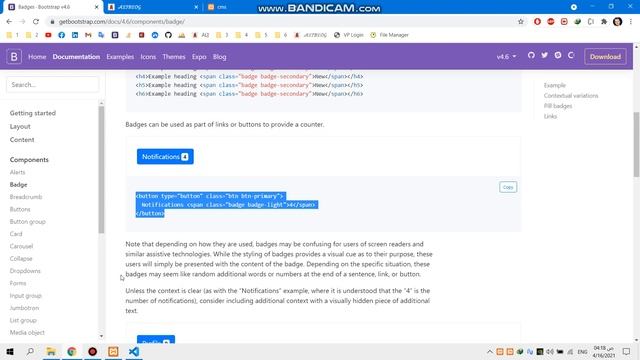
Task: Reload the page
Action: tap(36, 22)
